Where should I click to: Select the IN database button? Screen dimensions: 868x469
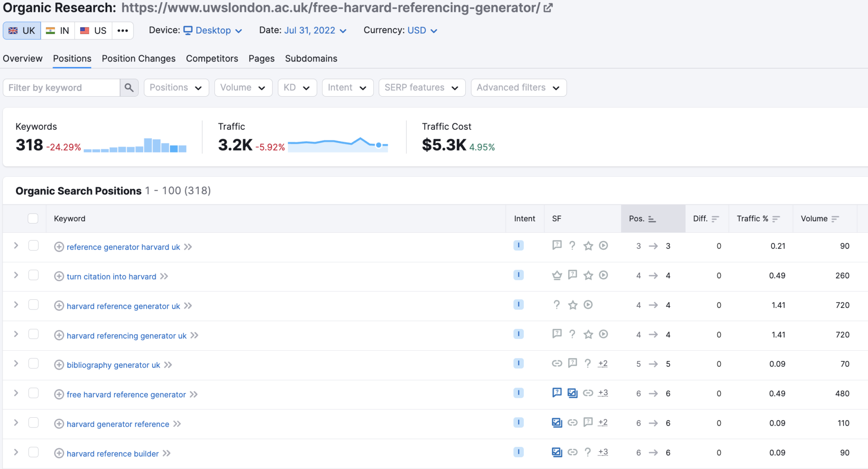point(58,31)
